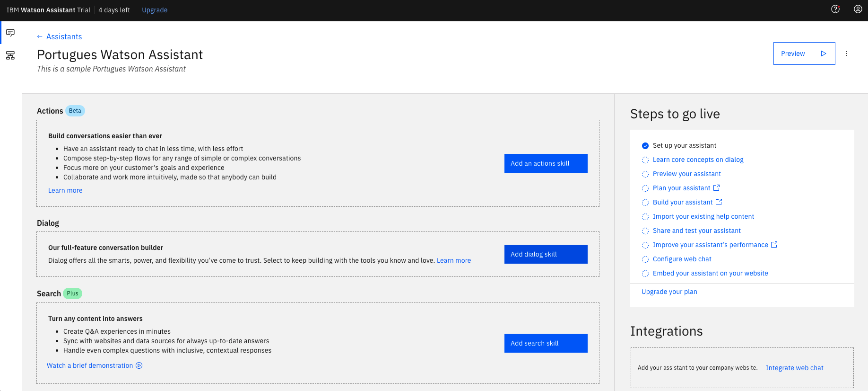The height and width of the screenshot is (391, 868).
Task: Click the Beta tag beside Actions
Action: click(75, 111)
